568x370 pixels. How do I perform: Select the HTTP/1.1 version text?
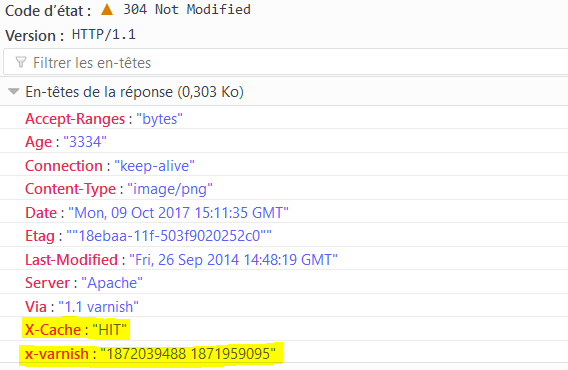[x=104, y=35]
